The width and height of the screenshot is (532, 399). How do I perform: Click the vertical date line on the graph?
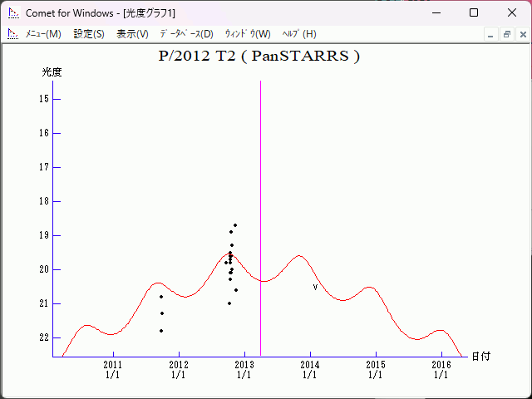pyautogui.click(x=260, y=208)
